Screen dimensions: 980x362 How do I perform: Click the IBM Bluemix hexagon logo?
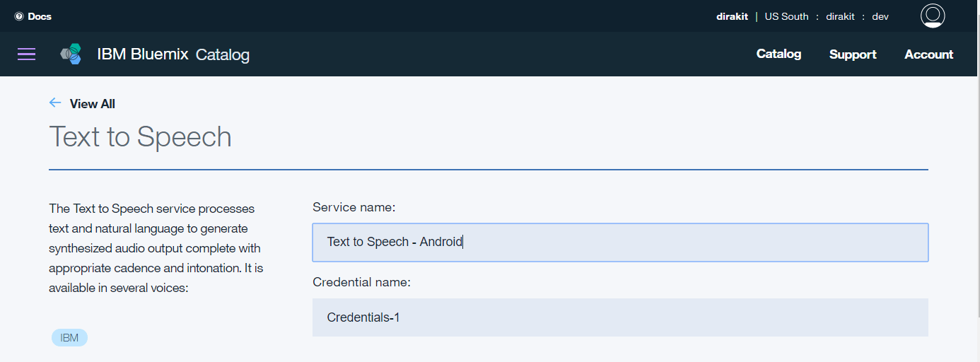[71, 54]
